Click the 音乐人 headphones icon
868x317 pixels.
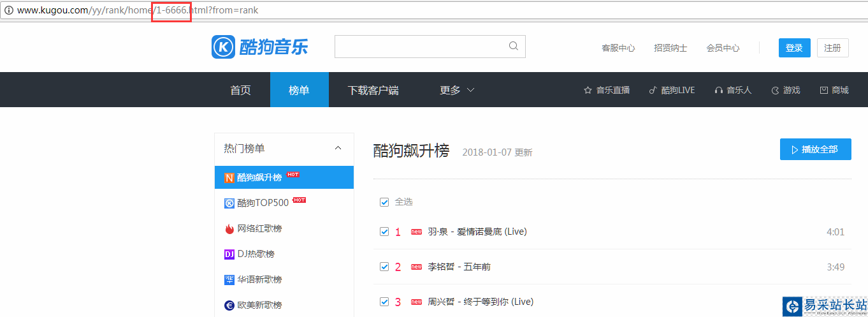[x=719, y=90]
